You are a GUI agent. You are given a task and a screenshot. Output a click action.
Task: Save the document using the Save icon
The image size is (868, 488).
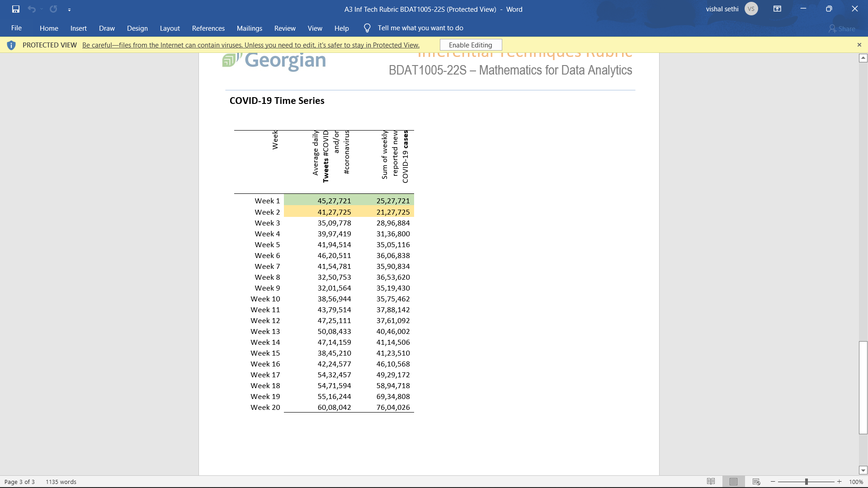(x=16, y=9)
